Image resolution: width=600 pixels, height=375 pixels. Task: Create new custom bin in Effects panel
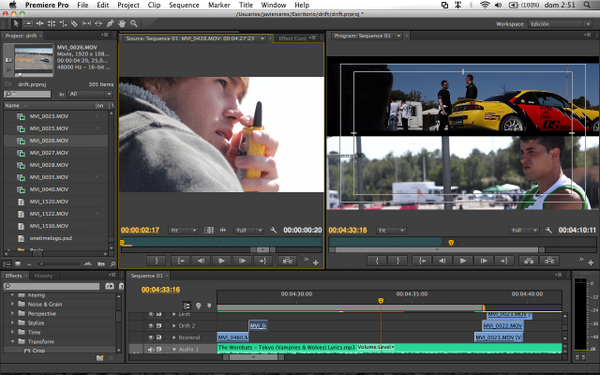tap(100, 358)
